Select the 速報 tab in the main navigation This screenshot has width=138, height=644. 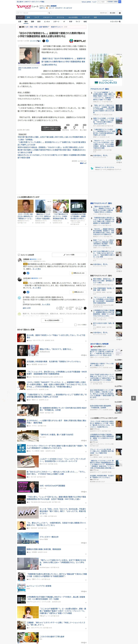pyautogui.click(x=28, y=17)
